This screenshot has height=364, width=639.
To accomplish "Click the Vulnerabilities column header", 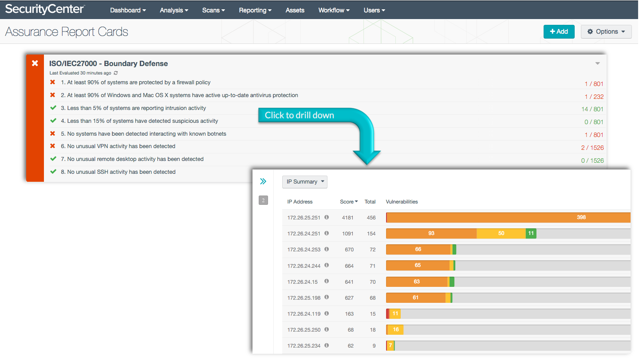I will pyautogui.click(x=402, y=202).
